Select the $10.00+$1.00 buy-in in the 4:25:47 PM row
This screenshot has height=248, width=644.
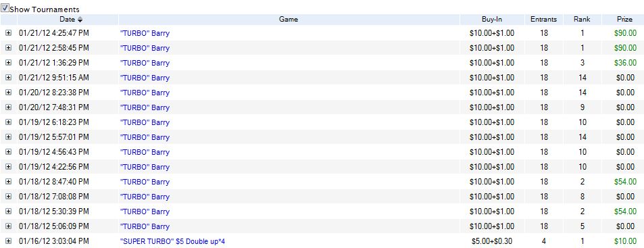[492, 33]
